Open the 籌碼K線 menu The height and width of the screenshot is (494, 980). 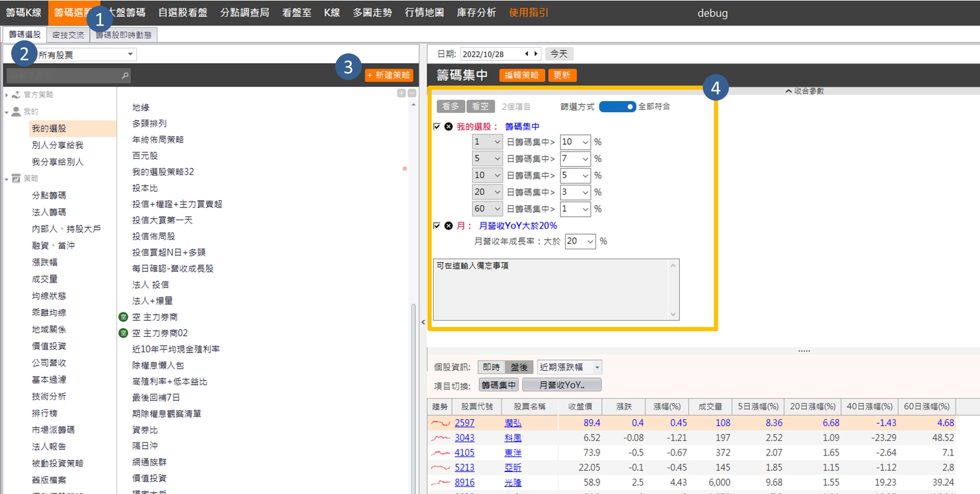[24, 12]
